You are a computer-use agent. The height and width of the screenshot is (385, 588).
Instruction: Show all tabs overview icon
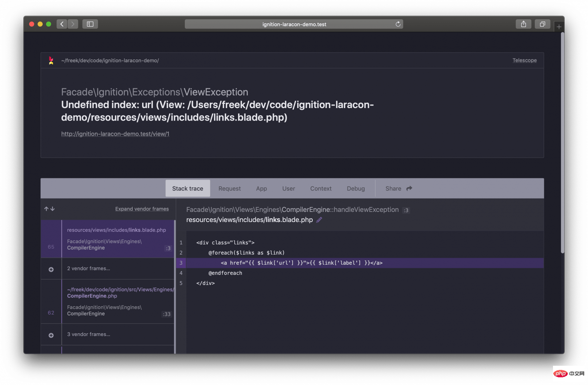coord(542,24)
